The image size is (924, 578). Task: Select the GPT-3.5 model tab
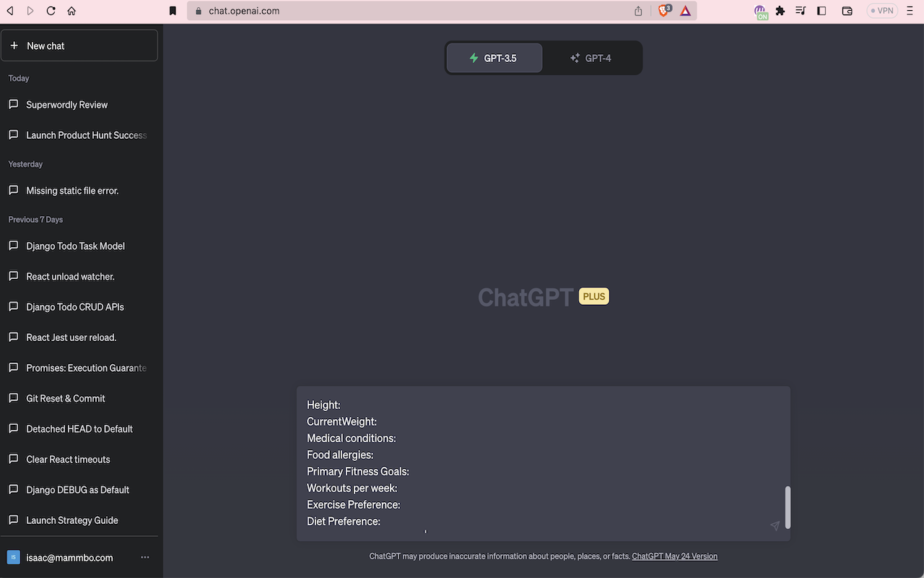[x=494, y=57]
